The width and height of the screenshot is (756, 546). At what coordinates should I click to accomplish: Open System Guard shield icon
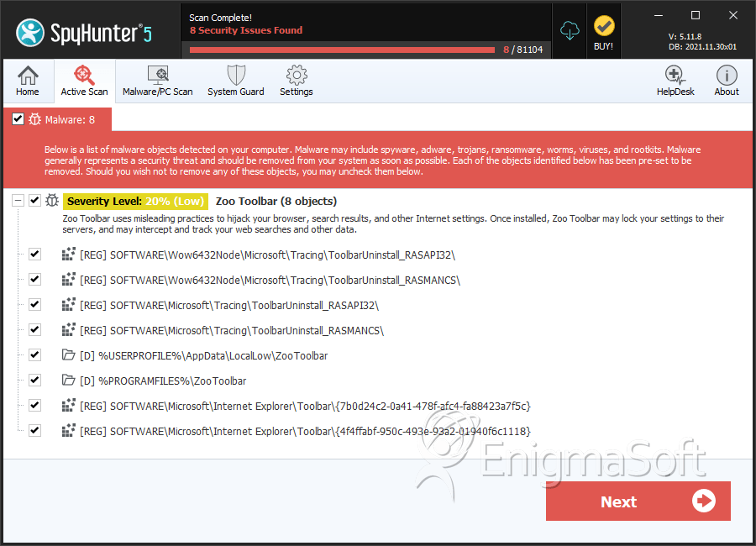tap(235, 81)
